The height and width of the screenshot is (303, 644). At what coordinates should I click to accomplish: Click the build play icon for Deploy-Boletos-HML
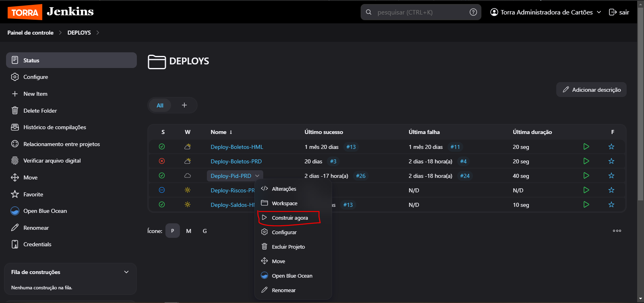(586, 147)
